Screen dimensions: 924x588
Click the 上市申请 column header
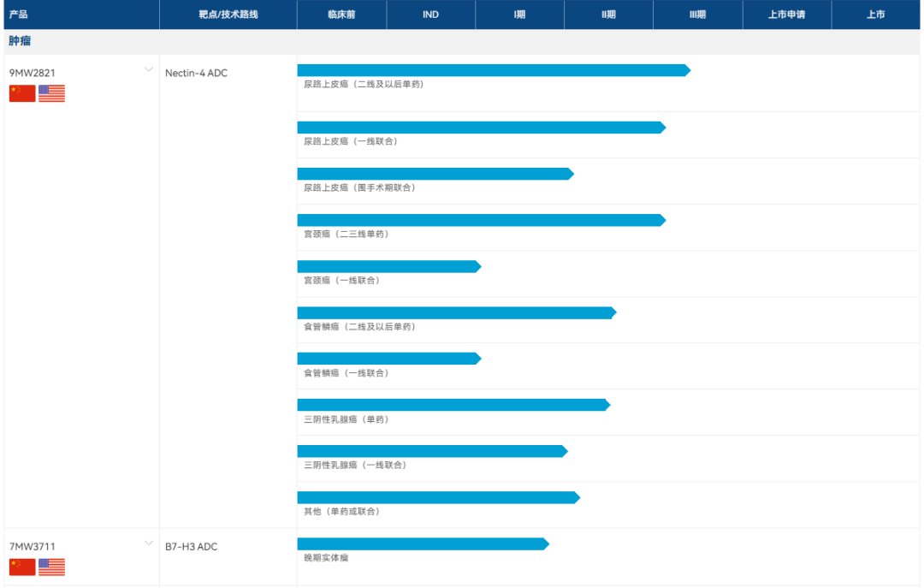(787, 15)
